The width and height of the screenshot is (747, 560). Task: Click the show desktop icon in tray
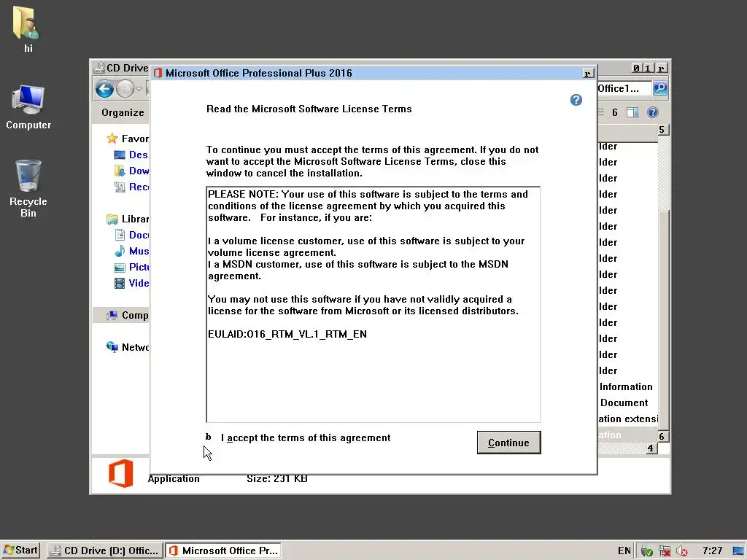[x=738, y=551]
